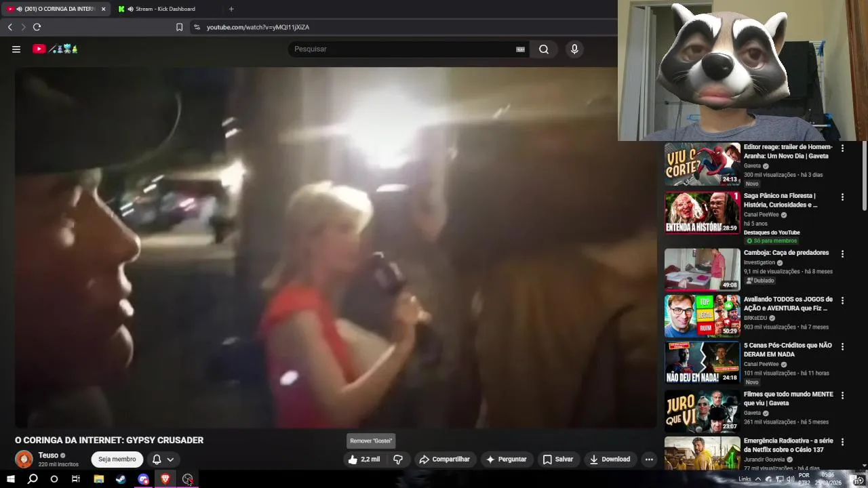The width and height of the screenshot is (868, 488).
Task: Open a new browser tab
Action: click(231, 9)
